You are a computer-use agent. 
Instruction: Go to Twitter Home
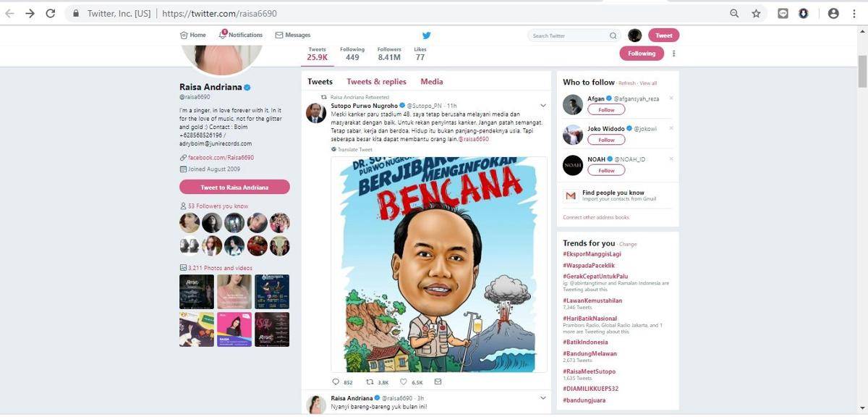tap(193, 35)
